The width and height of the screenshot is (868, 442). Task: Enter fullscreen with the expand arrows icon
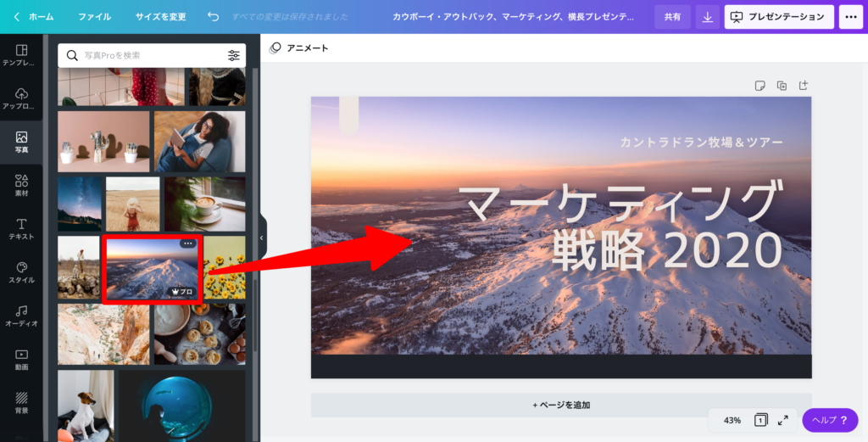click(x=782, y=421)
